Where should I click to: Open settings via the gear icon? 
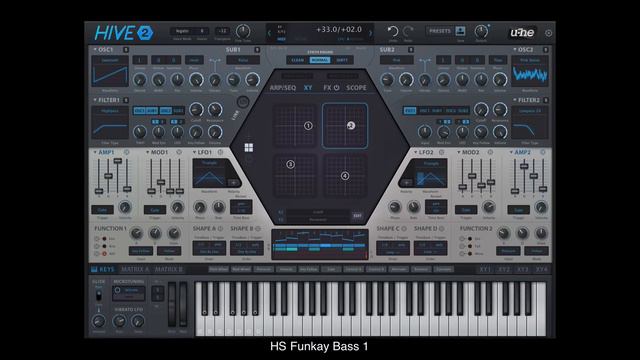549,33
